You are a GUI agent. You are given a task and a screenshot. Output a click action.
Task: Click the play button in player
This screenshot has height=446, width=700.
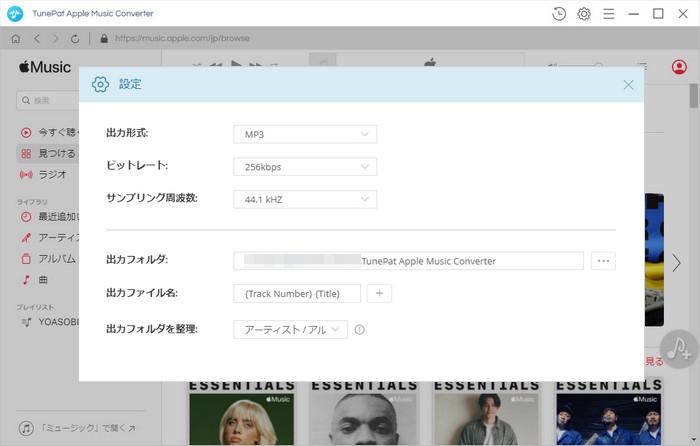coord(236,63)
